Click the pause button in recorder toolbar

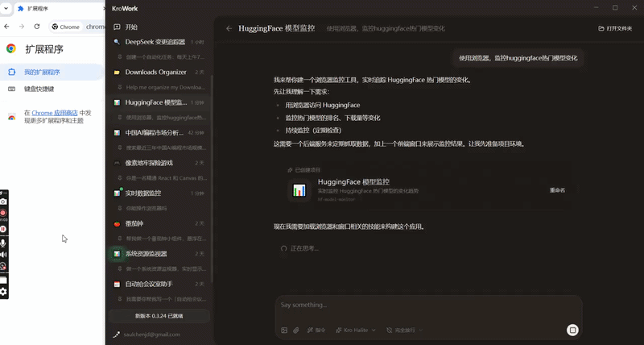coord(3,229)
